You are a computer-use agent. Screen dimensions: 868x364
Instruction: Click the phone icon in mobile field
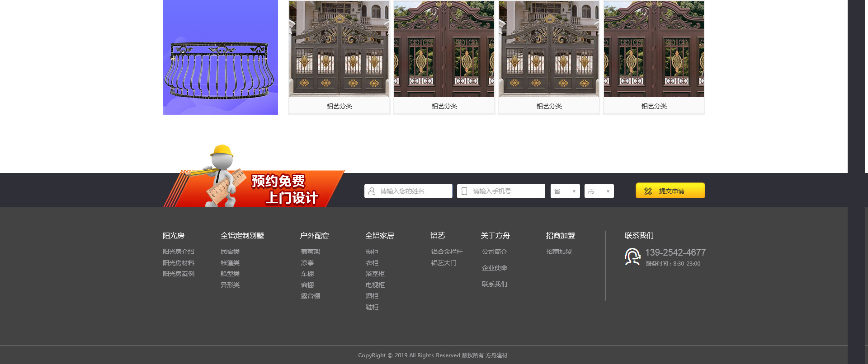tap(464, 191)
